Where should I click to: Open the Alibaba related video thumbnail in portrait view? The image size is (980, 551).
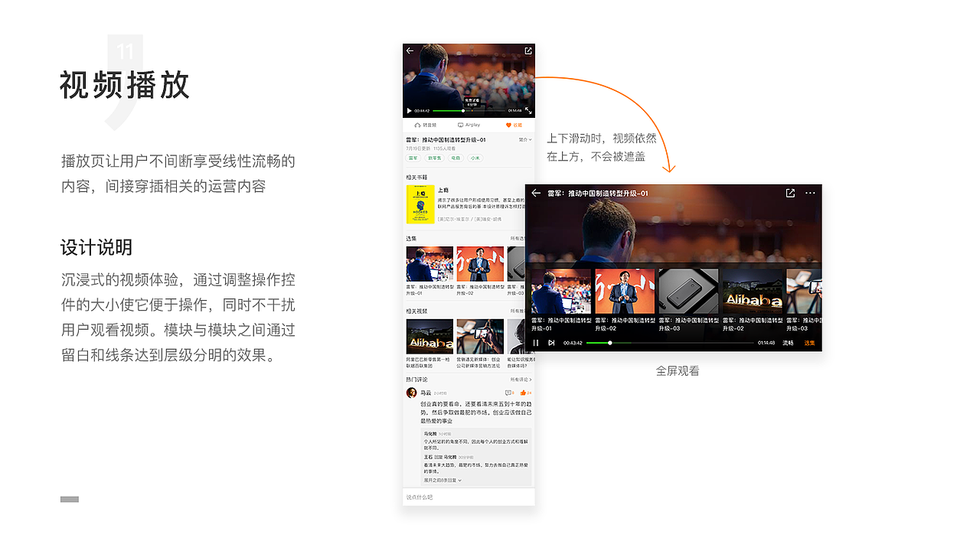coord(430,337)
